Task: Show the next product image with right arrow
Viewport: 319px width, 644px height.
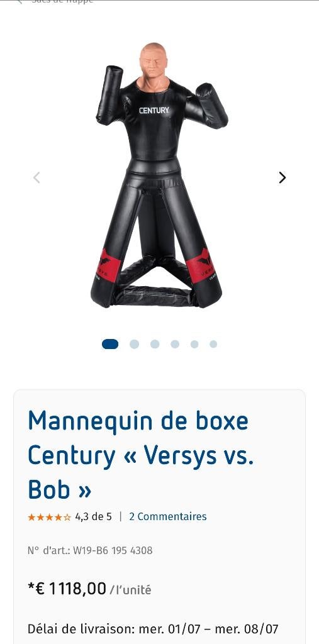Action: coord(282,177)
